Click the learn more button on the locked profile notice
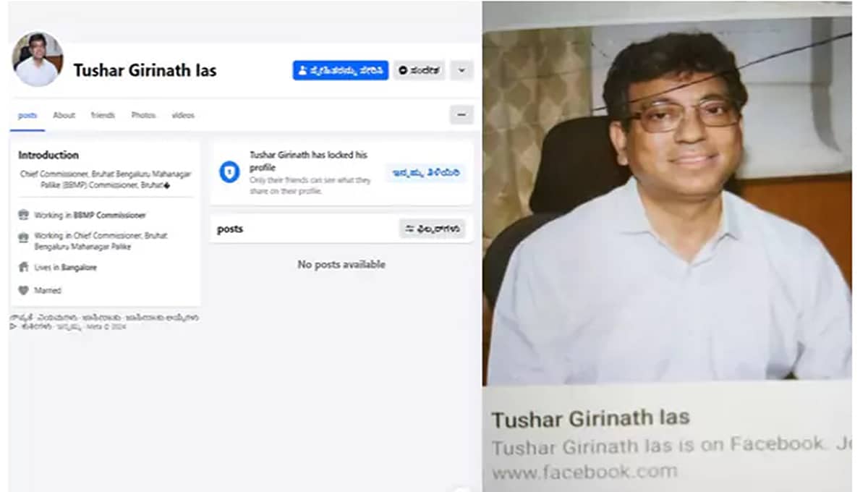Screen dimensions: 868x492 pyautogui.click(x=426, y=173)
